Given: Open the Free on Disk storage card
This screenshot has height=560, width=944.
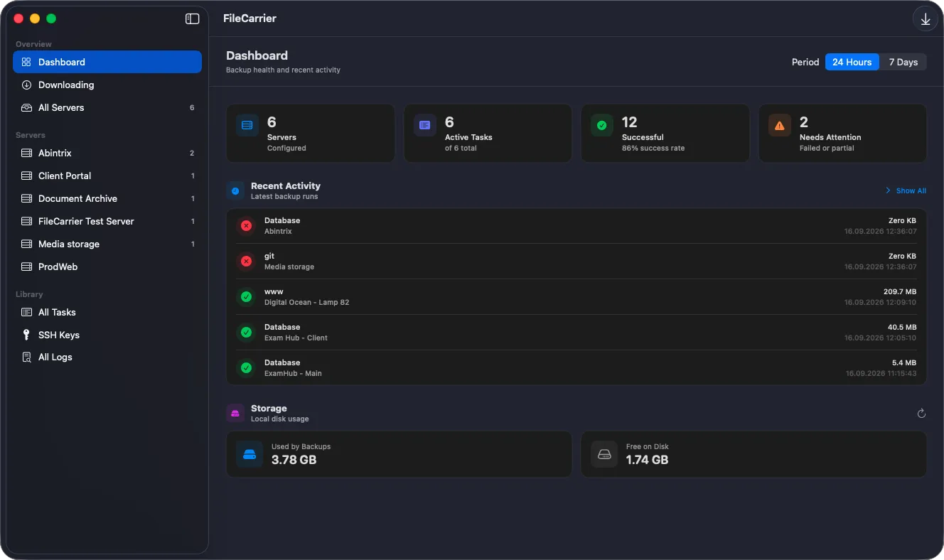Looking at the screenshot, I should (753, 454).
